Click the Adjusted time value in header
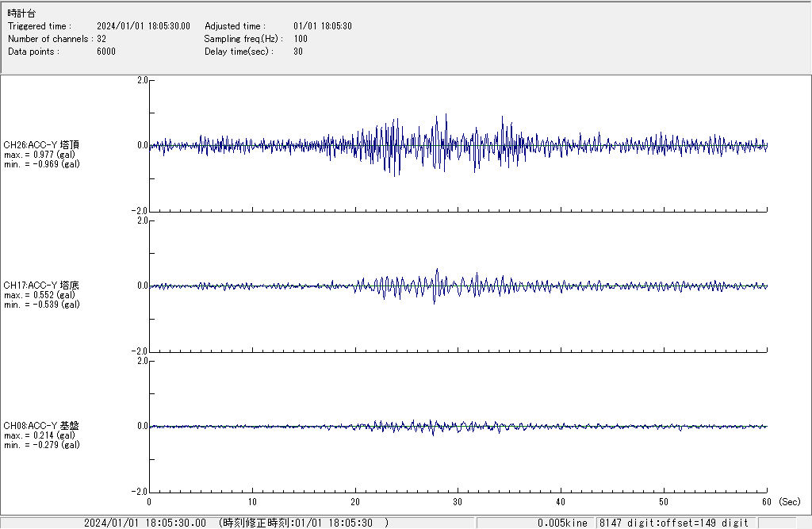 coord(322,26)
